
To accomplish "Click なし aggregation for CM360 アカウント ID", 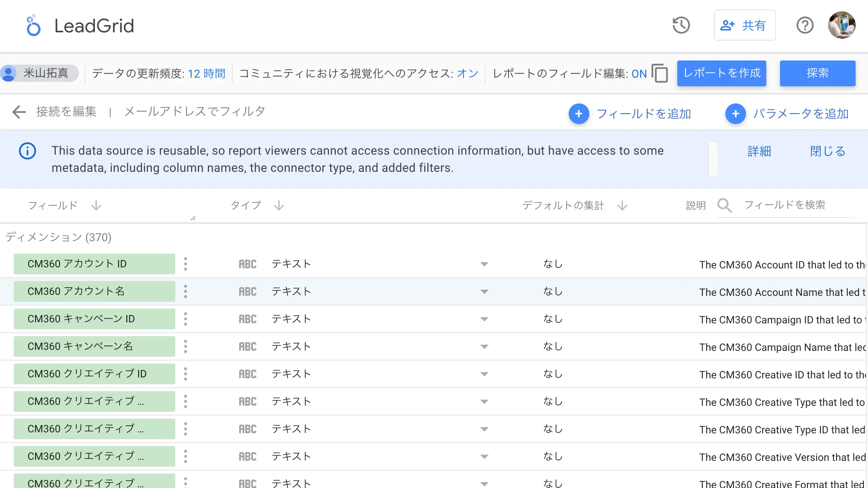I will [553, 264].
